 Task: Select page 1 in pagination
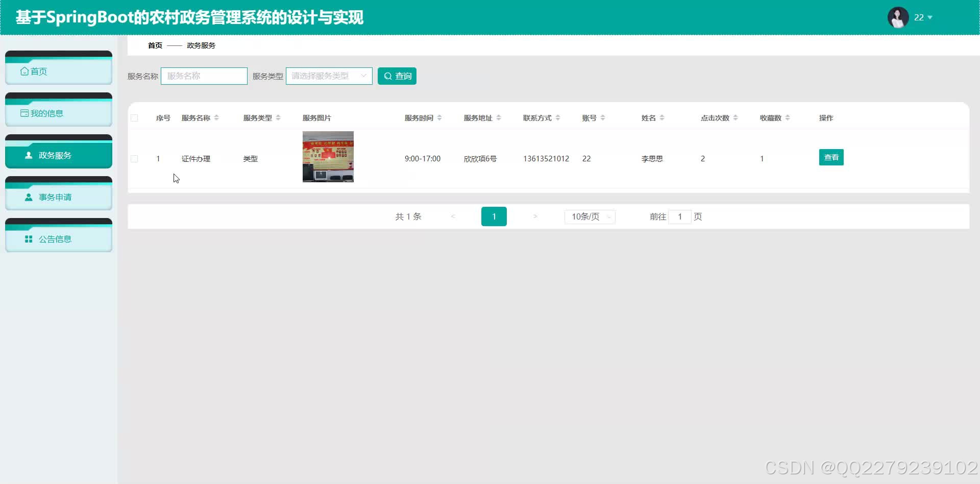coord(494,216)
